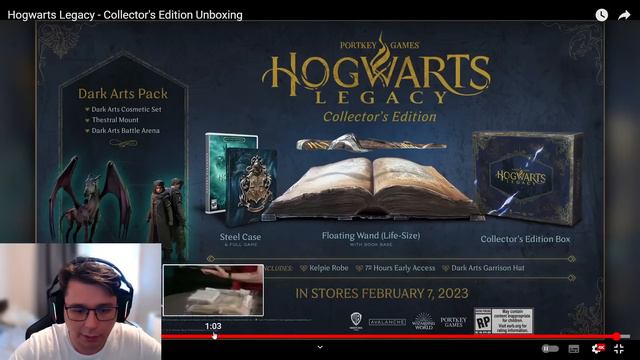Image resolution: width=640 pixels, height=360 pixels.
Task: Click the 'Dark Arts Battle Arena' text
Action: pos(125,131)
